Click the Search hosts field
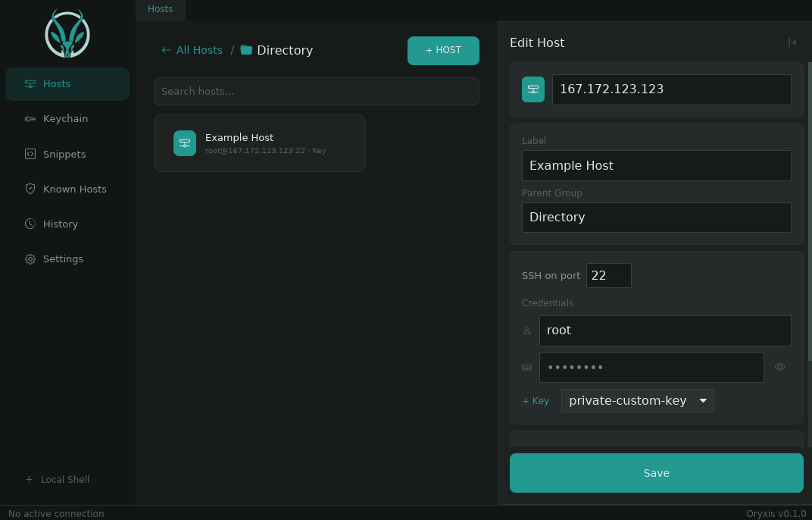812x520 pixels. pos(316,91)
